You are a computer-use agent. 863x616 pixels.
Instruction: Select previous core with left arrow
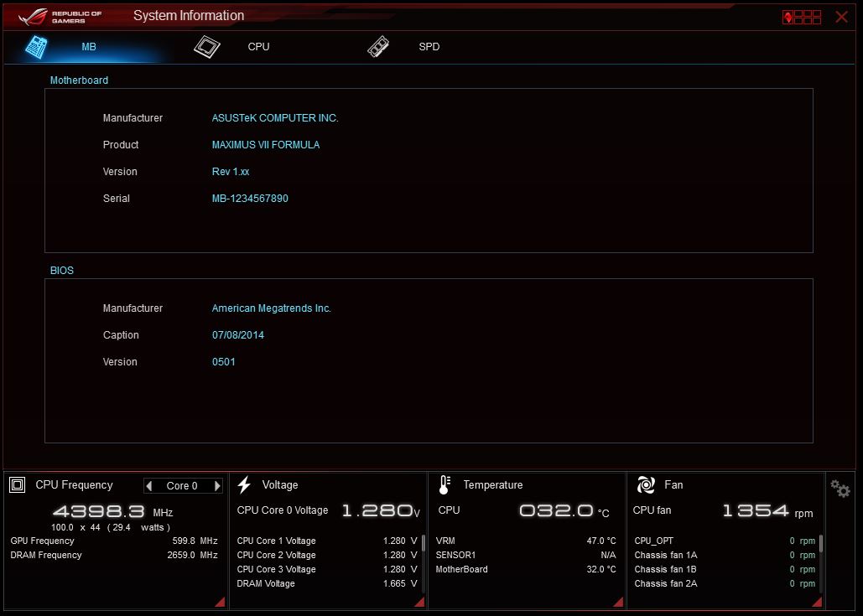pyautogui.click(x=148, y=485)
